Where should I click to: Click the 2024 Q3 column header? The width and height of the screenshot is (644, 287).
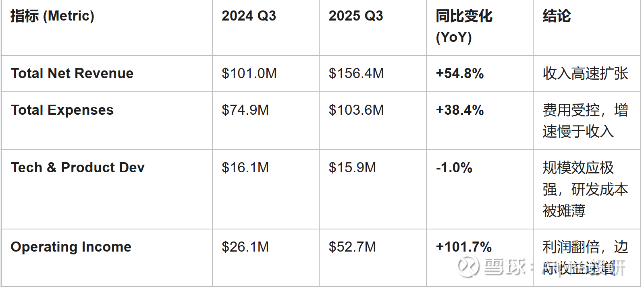click(249, 16)
